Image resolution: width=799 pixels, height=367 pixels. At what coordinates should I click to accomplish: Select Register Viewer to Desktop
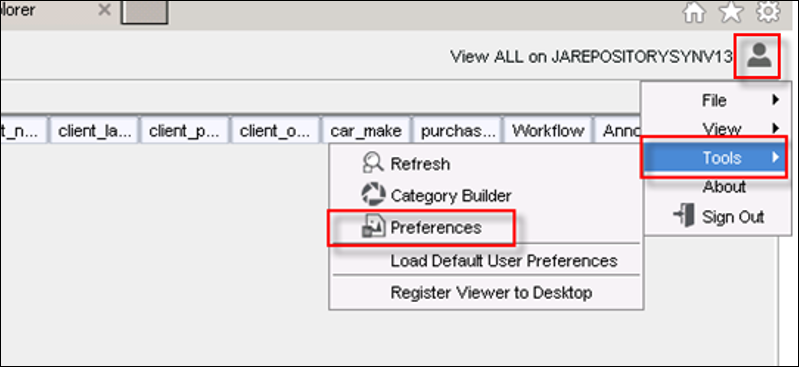pyautogui.click(x=491, y=293)
